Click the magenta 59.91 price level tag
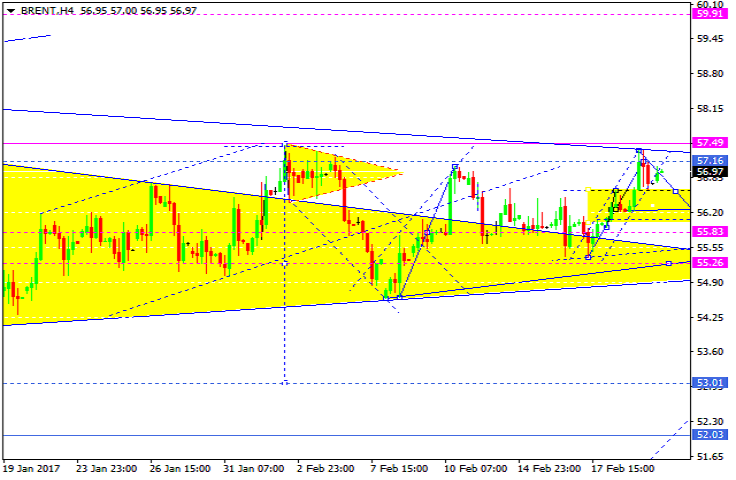 [x=710, y=13]
